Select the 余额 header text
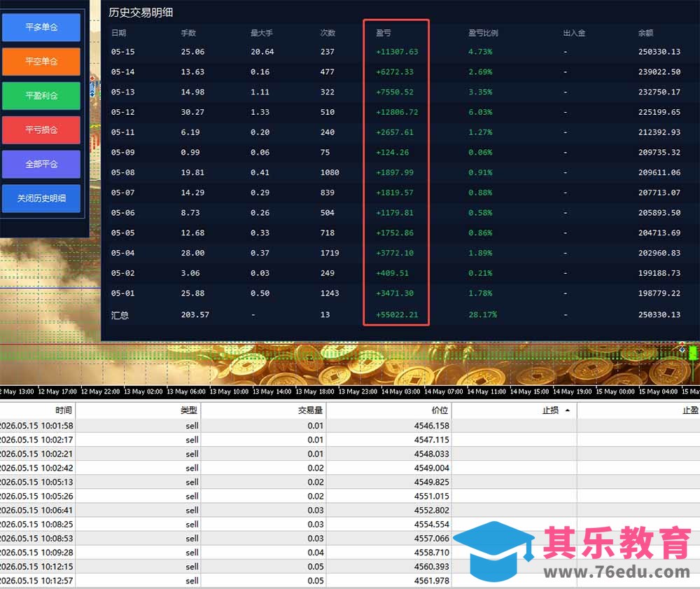 click(645, 33)
